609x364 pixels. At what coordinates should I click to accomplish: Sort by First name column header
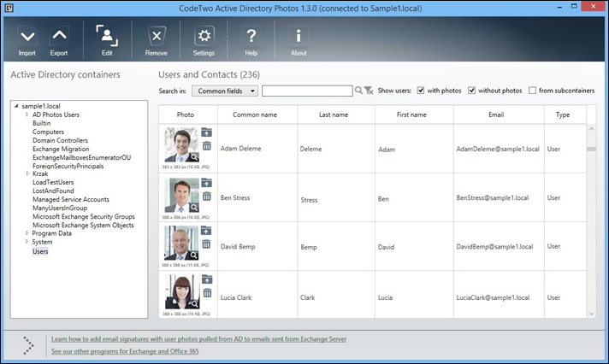pos(414,114)
